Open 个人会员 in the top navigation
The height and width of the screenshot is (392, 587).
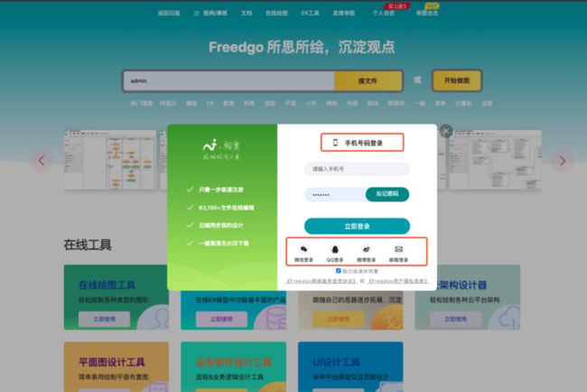pos(383,14)
